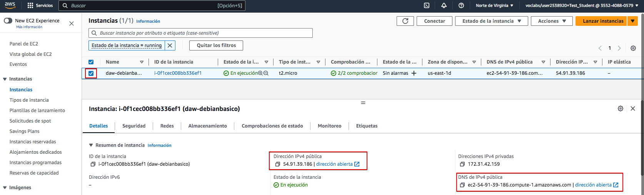Copy the instance ID in details
The width and height of the screenshot is (644, 195).
93,164
